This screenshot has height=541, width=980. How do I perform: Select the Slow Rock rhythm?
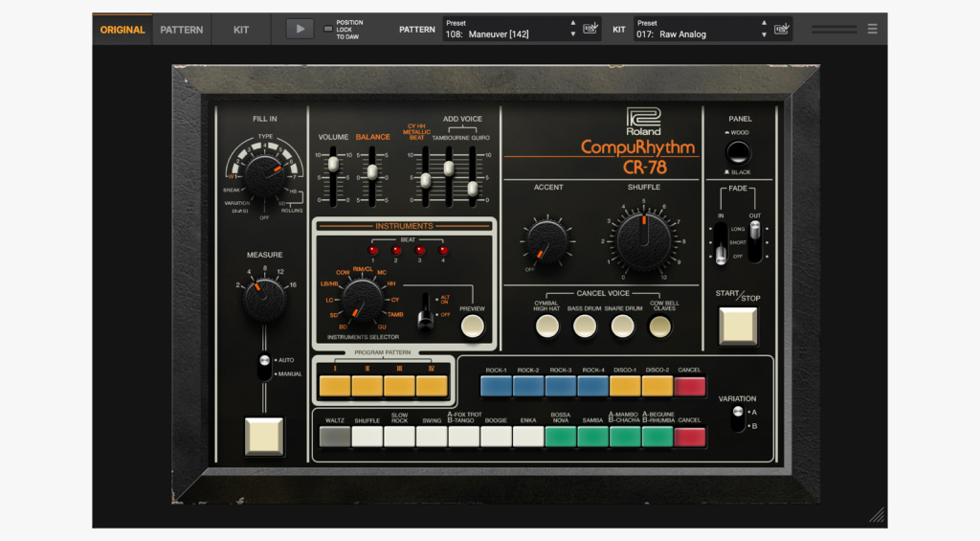[x=399, y=436]
